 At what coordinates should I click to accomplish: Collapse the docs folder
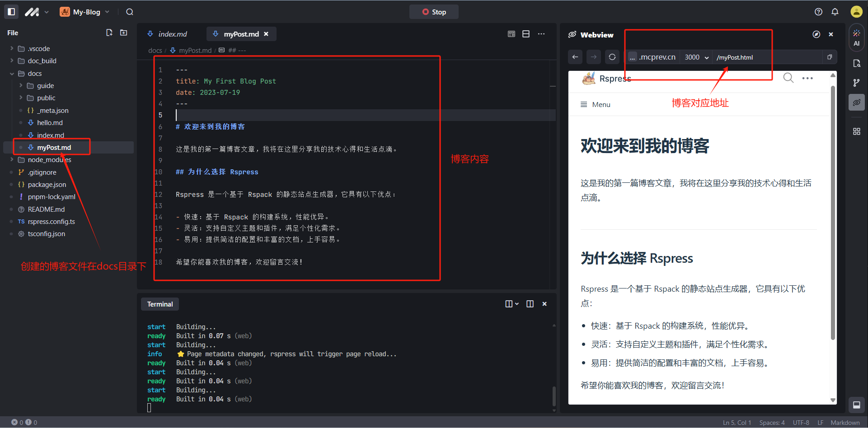(12, 73)
